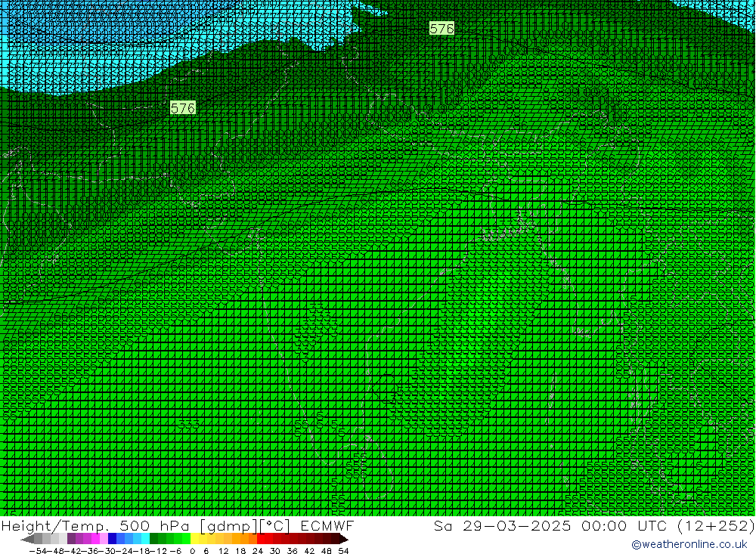
Task: Click the left gray arrow of color scale
Action: point(27,539)
